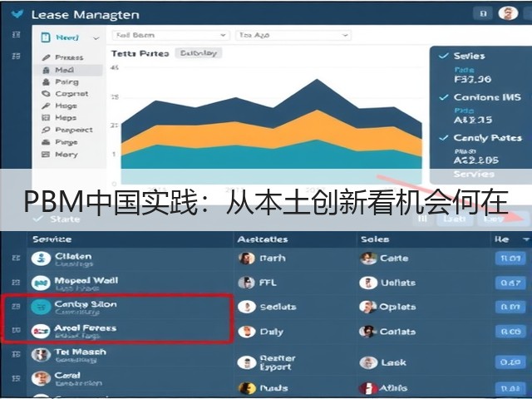Click the Service column header

point(52,239)
